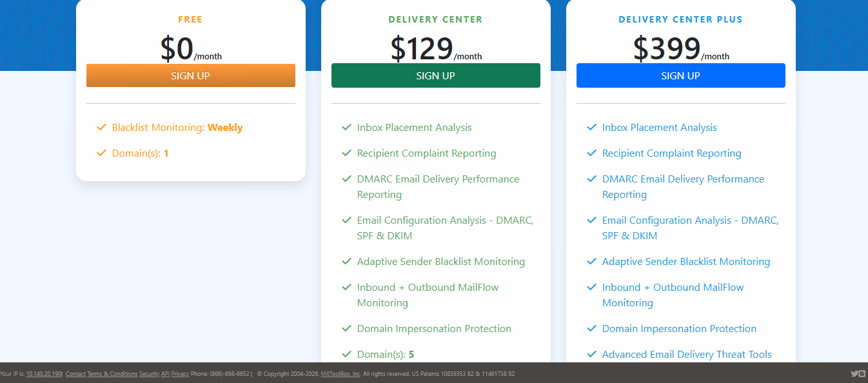Open the Security link in the footer
Screen dimensions: 868x383
149,374
